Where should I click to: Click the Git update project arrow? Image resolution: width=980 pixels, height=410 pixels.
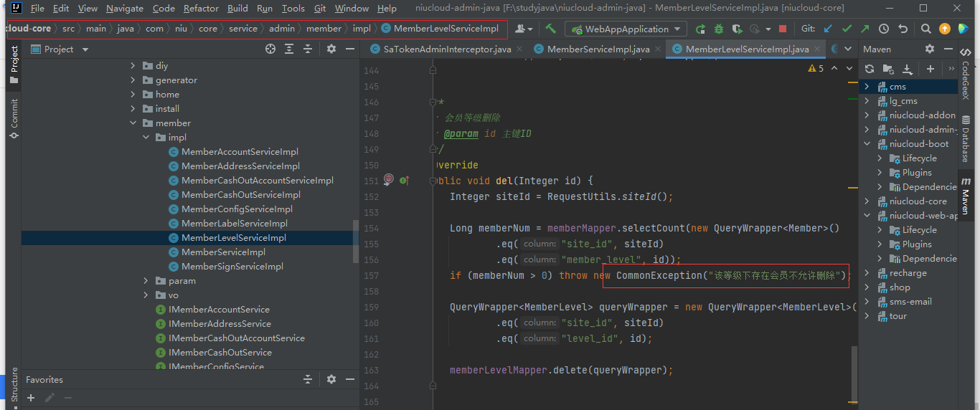click(x=829, y=29)
